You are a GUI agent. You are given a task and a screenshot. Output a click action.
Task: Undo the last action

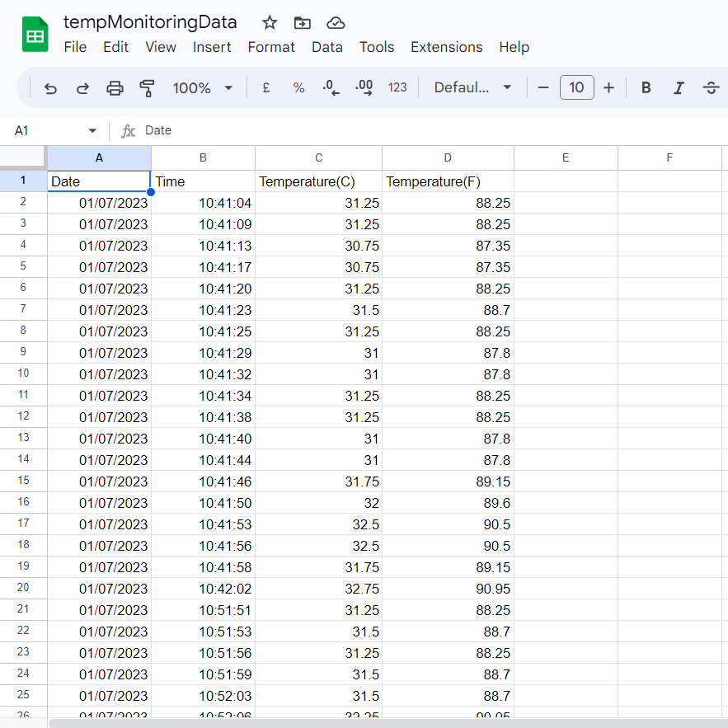click(x=50, y=87)
